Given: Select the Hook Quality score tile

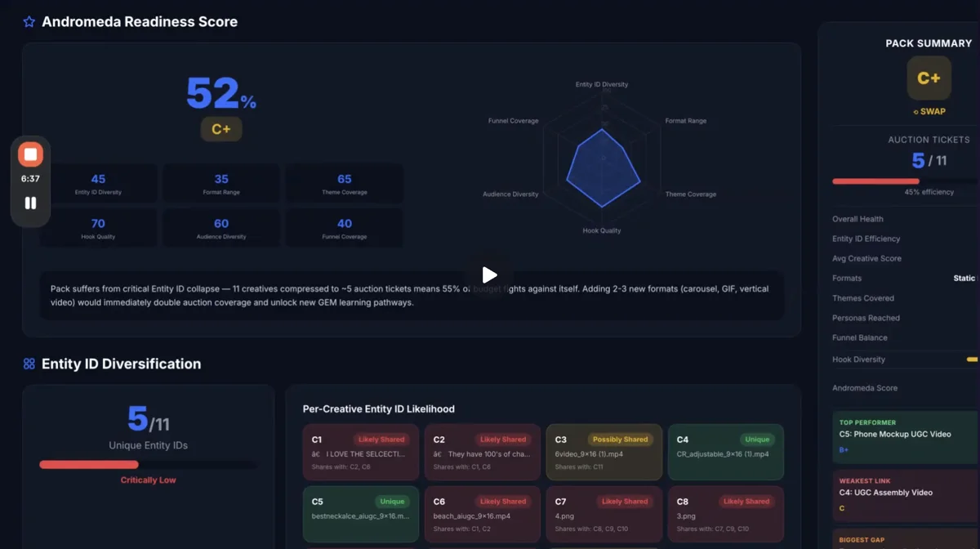Looking at the screenshot, I should (98, 228).
